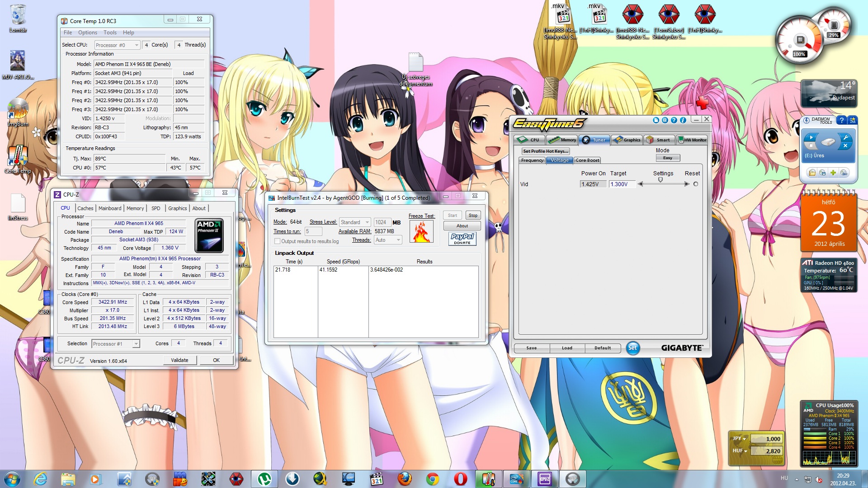Open the Új szöveges dokumentum text file
868x488 pixels.
tap(415, 69)
